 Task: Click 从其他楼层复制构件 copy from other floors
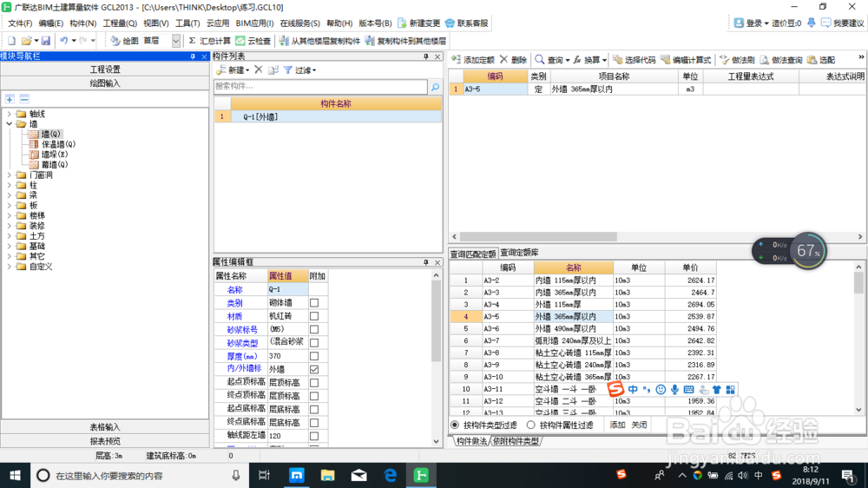click(319, 41)
